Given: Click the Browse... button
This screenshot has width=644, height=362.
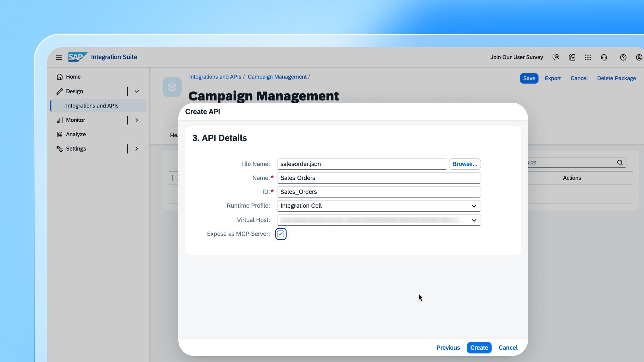Looking at the screenshot, I should click(465, 164).
